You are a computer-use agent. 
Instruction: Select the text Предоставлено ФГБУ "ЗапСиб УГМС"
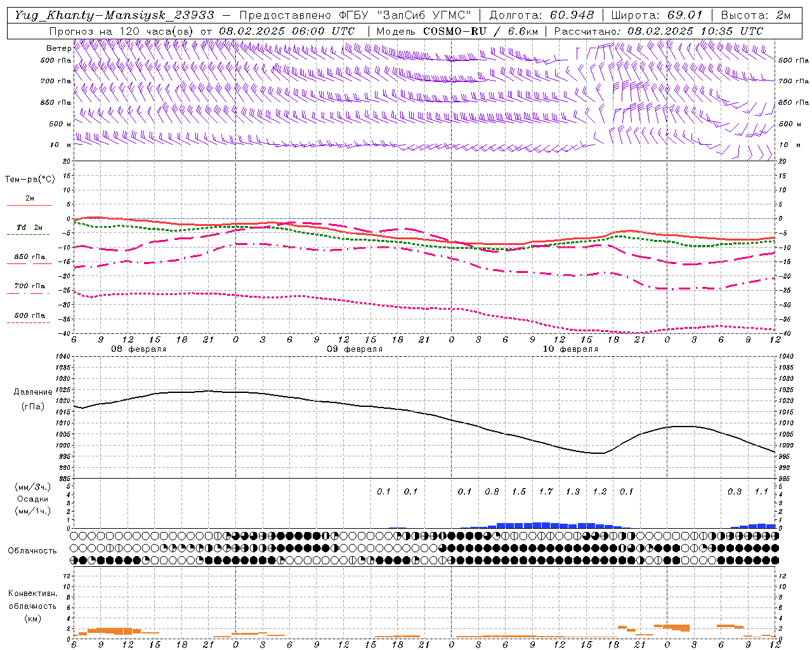click(355, 15)
